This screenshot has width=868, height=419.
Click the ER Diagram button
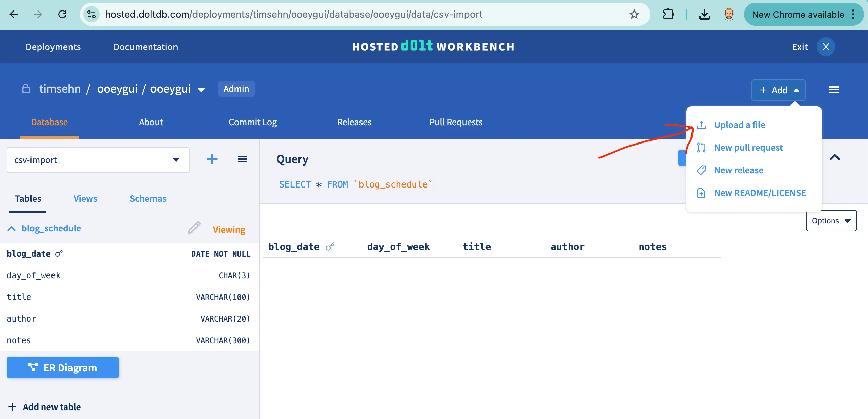coord(63,368)
